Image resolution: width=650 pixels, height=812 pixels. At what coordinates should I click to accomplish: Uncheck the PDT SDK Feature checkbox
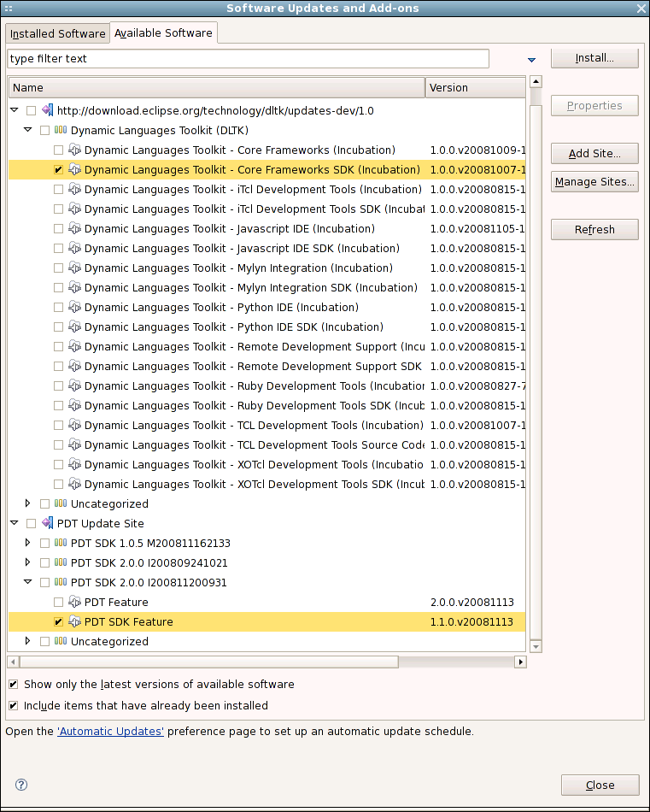tap(58, 622)
